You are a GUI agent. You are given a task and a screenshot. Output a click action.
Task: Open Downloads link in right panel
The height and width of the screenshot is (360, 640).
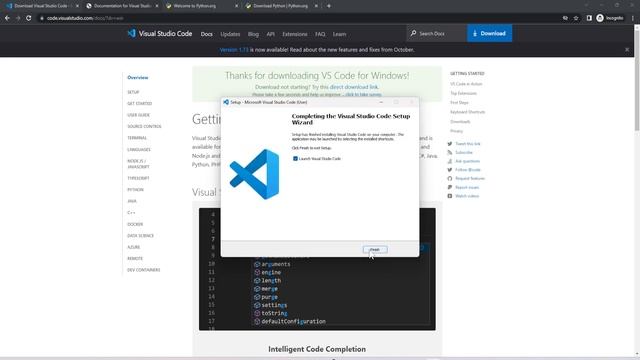[460, 122]
